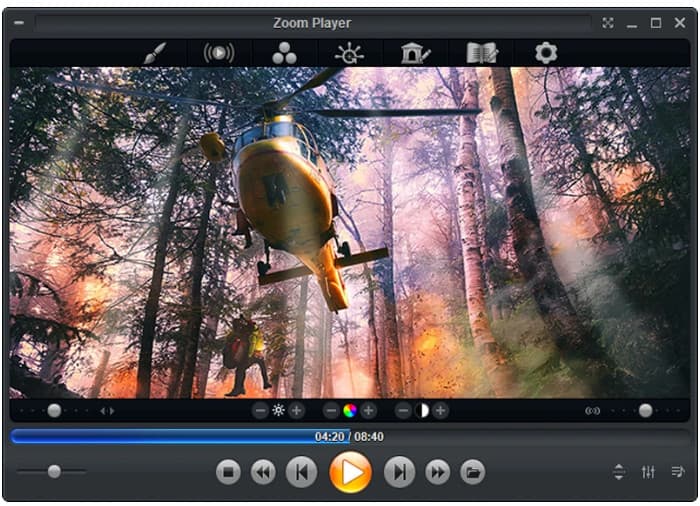700x506 pixels.
Task: Click the Zoom Player title bar
Action: pyautogui.click(x=312, y=23)
